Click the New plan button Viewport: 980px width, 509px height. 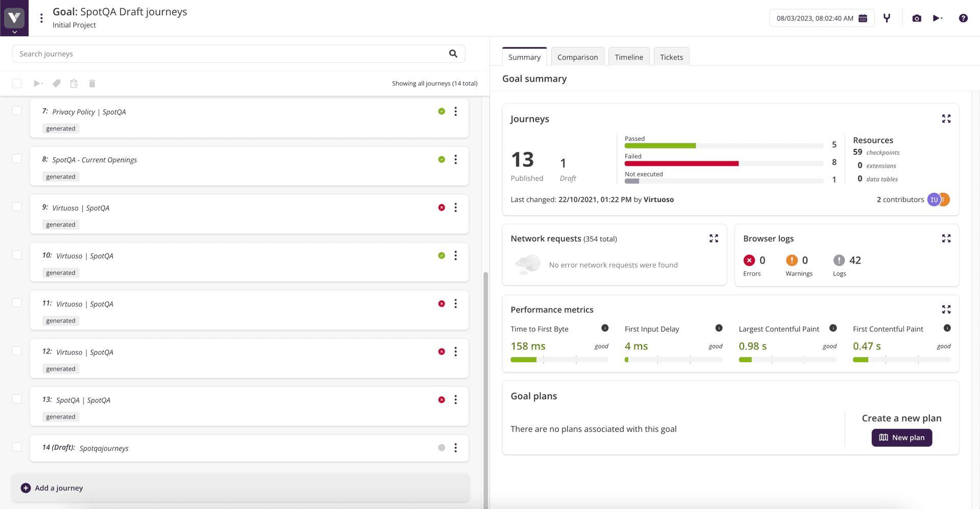[901, 438]
